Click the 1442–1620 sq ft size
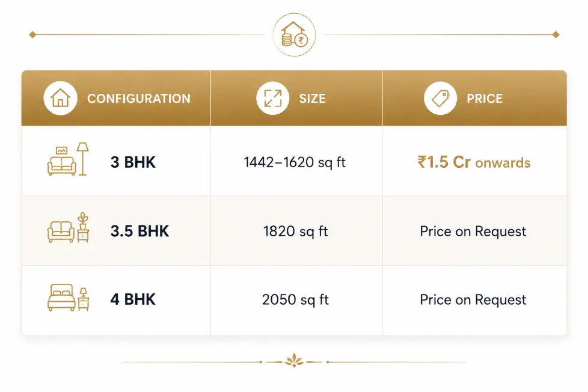Viewport: 588px width, 392px height. tap(295, 162)
